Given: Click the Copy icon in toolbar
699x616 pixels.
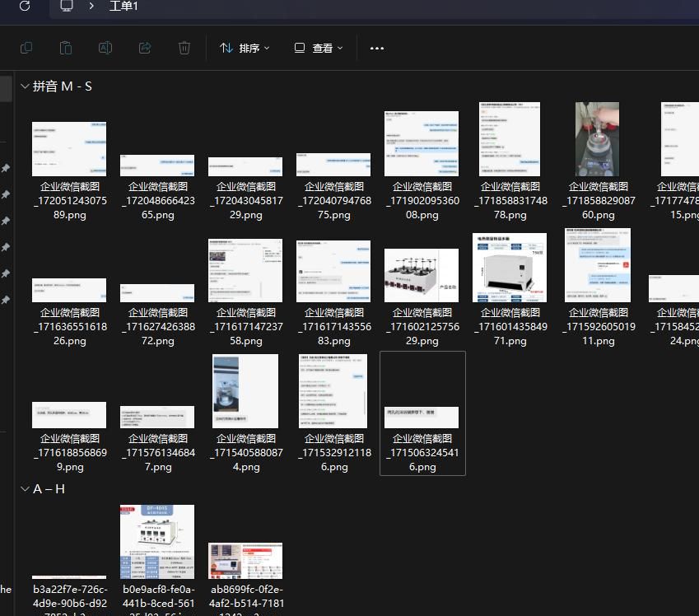Looking at the screenshot, I should click(26, 48).
